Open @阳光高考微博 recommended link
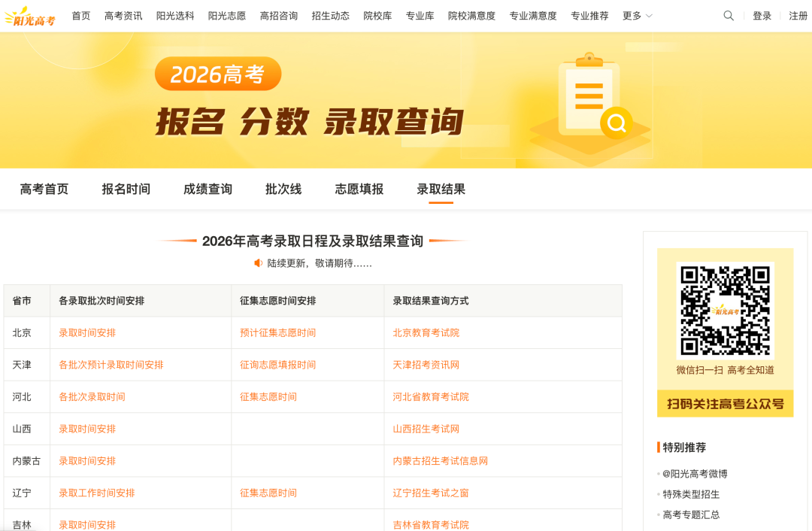 (x=695, y=474)
